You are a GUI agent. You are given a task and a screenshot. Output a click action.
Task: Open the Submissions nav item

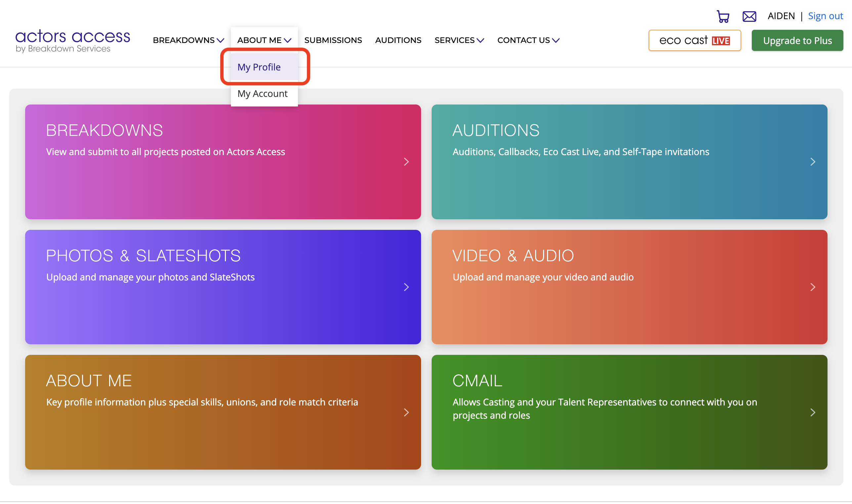pyautogui.click(x=333, y=40)
